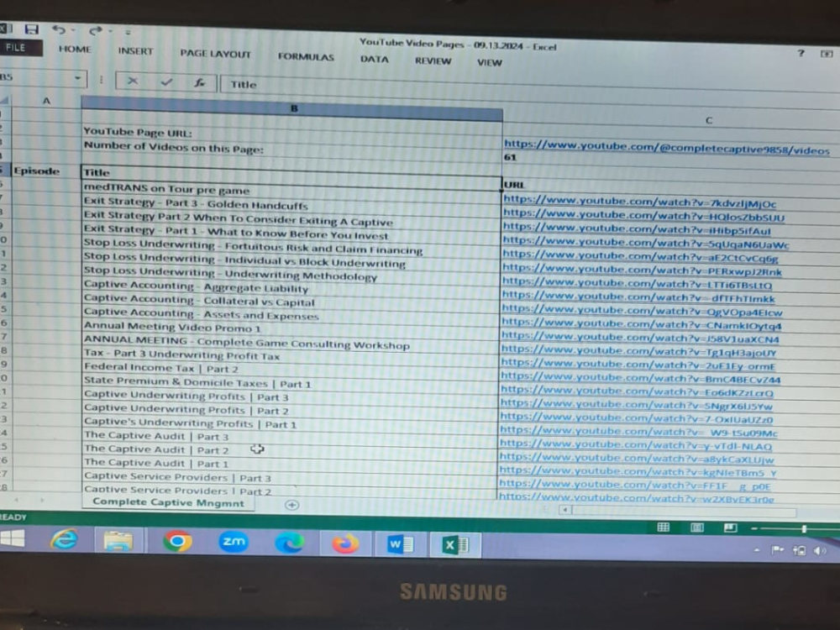The height and width of the screenshot is (630, 840).
Task: Click the horizontal scrollbar left arrow
Action: 564,510
